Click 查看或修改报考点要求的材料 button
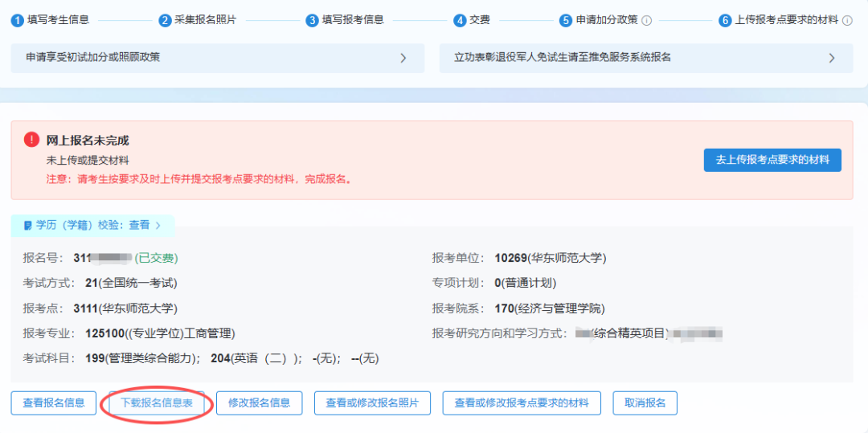 click(x=521, y=403)
